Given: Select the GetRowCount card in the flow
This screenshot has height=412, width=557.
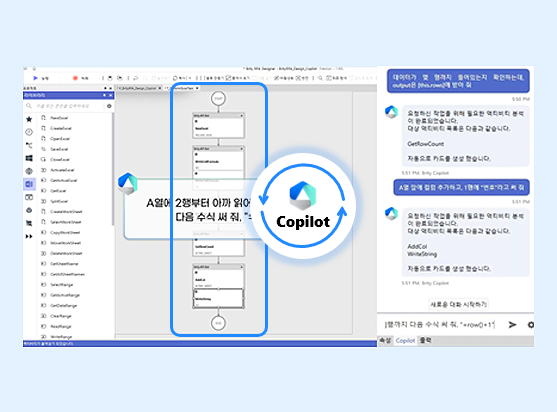Looking at the screenshot, I should pyautogui.click(x=218, y=247).
